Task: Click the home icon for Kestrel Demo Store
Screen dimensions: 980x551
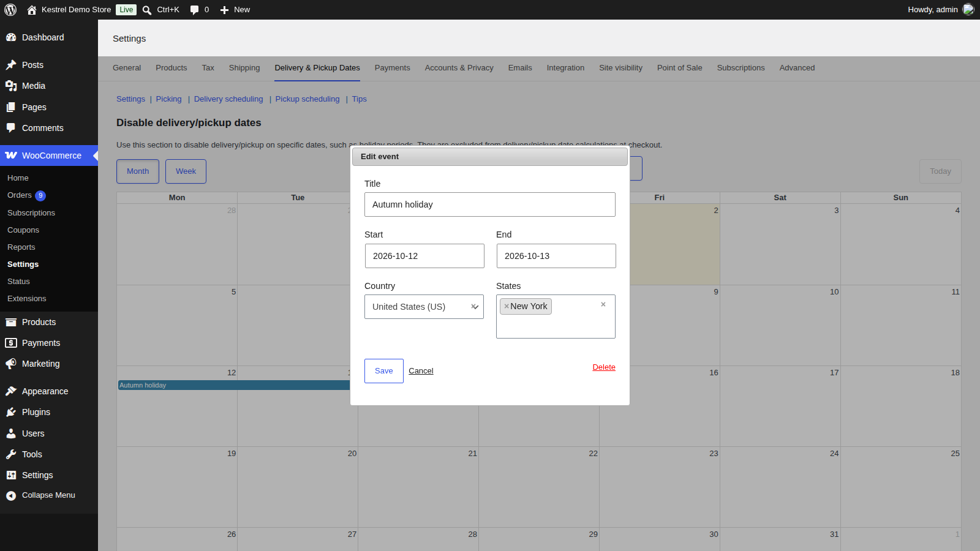Action: (32, 10)
